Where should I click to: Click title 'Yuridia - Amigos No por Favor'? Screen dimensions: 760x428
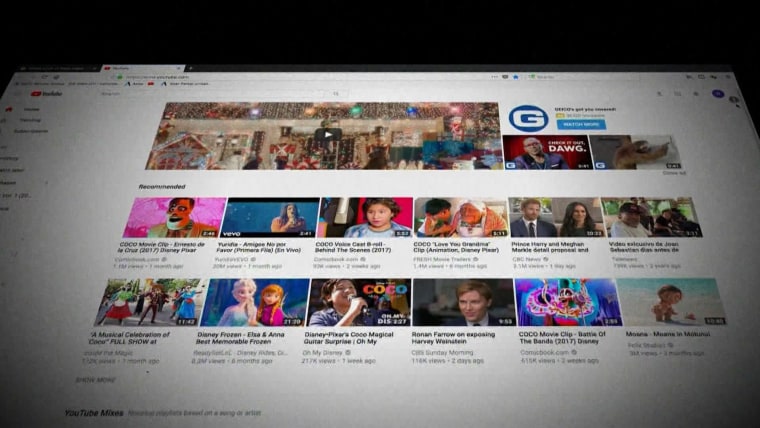tap(258, 247)
